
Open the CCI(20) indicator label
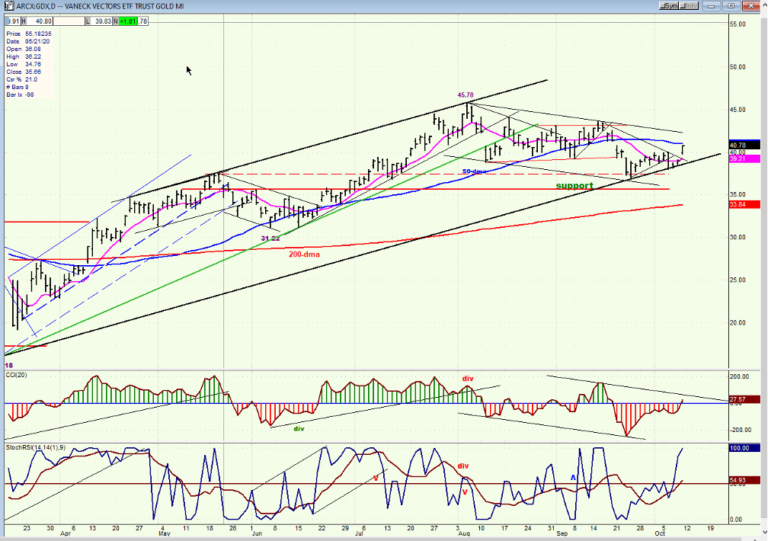(16, 375)
